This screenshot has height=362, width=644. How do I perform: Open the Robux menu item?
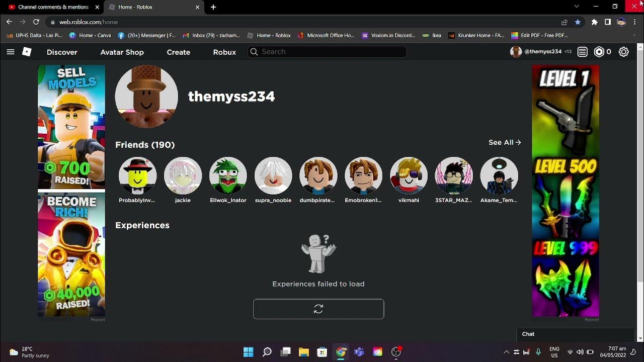pyautogui.click(x=224, y=52)
